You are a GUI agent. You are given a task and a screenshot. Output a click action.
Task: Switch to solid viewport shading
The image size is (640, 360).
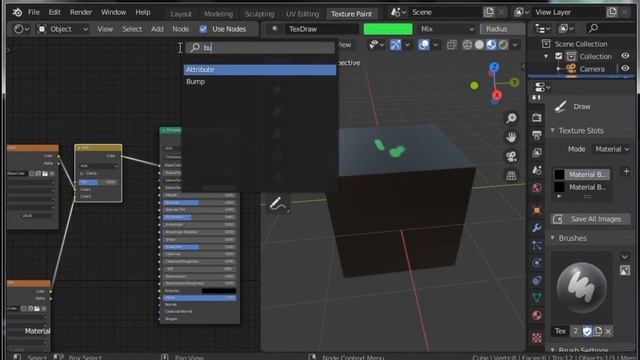(x=479, y=45)
